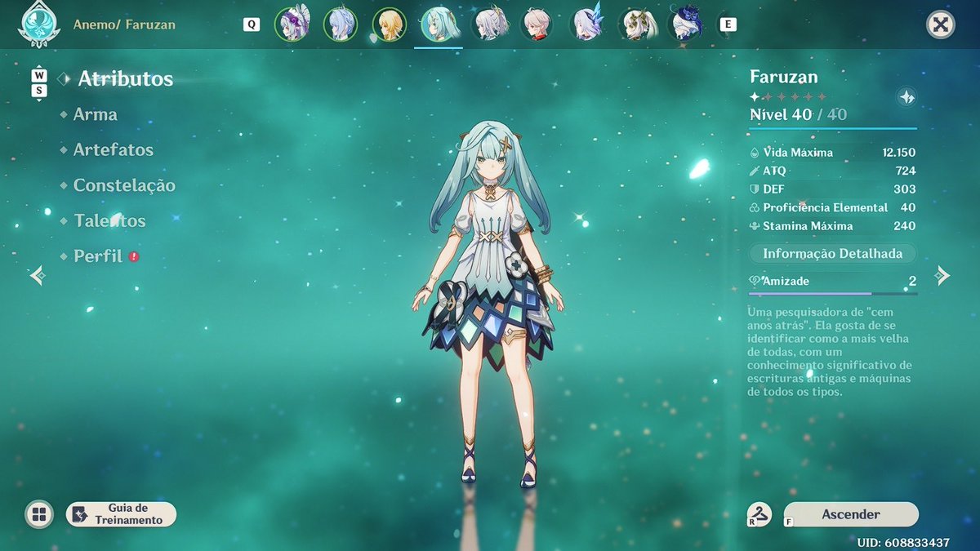This screenshot has height=551, width=980.
Task: Switch to the Constelação tab
Action: click(123, 185)
